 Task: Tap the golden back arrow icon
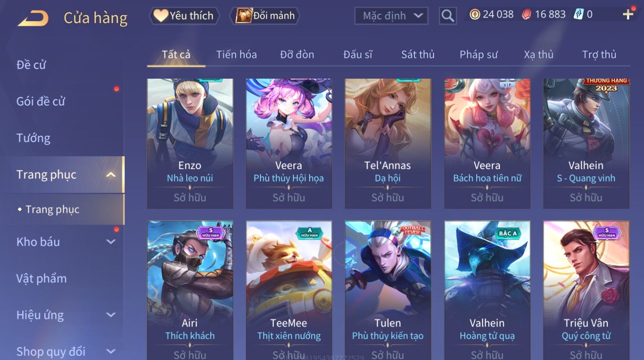[33, 18]
